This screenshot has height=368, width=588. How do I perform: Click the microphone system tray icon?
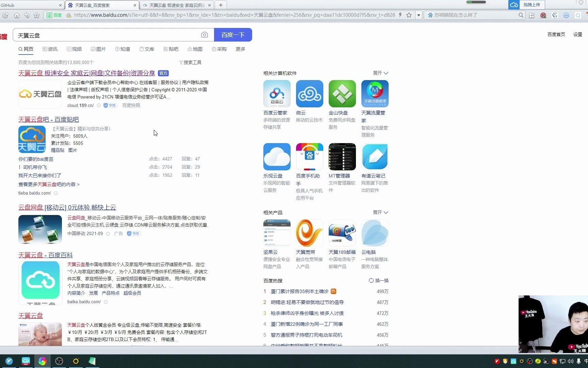578,361
